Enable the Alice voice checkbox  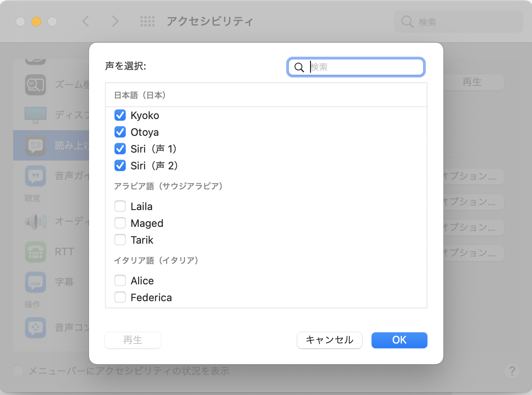(x=120, y=281)
